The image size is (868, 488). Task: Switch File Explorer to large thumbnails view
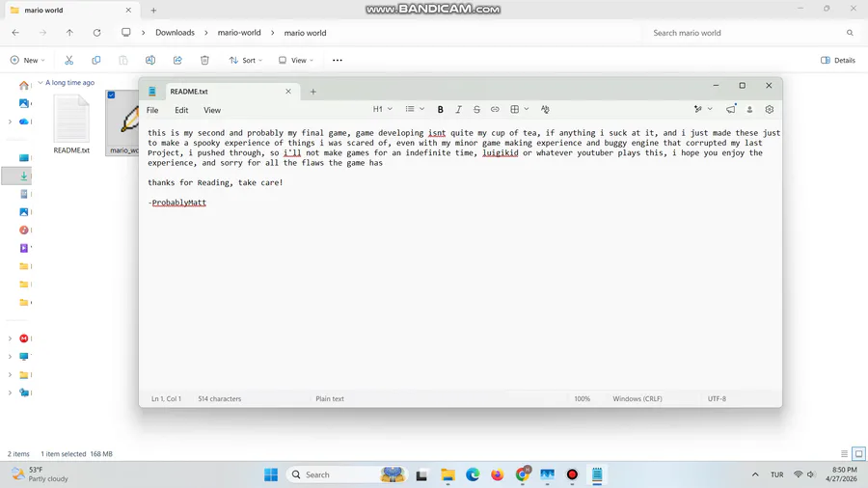pos(858,453)
